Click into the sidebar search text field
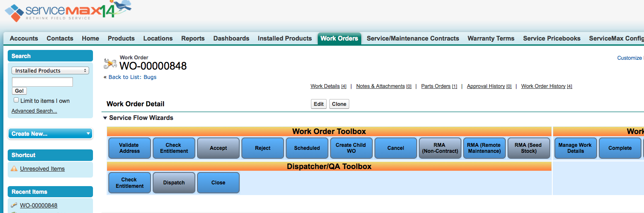Screen dimensions: 644x213 [x=42, y=82]
